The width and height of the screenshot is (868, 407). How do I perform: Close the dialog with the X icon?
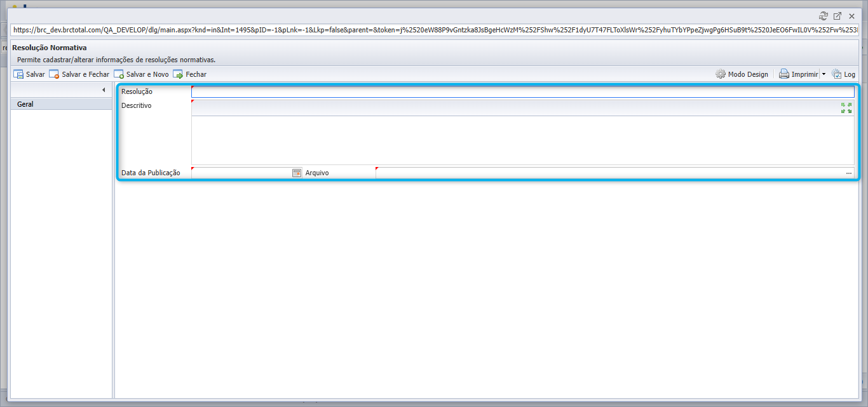(851, 16)
